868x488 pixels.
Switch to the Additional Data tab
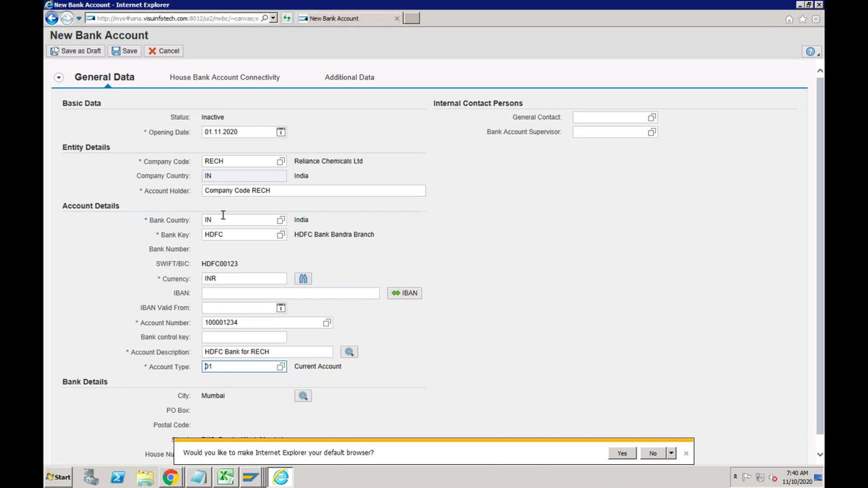click(349, 77)
